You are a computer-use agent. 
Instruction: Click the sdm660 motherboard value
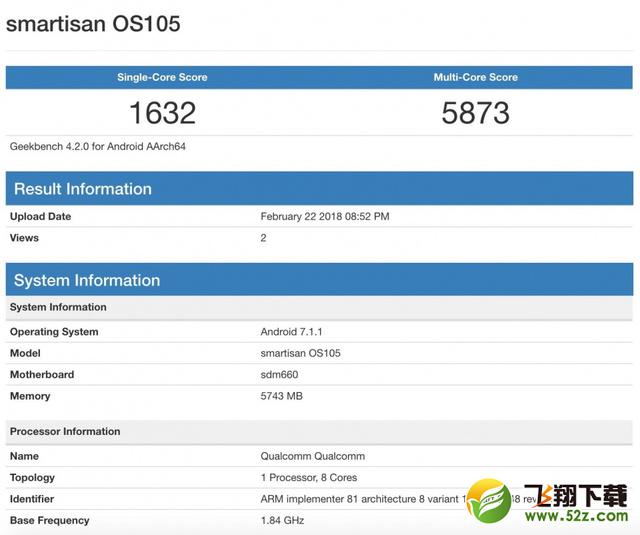pyautogui.click(x=279, y=375)
